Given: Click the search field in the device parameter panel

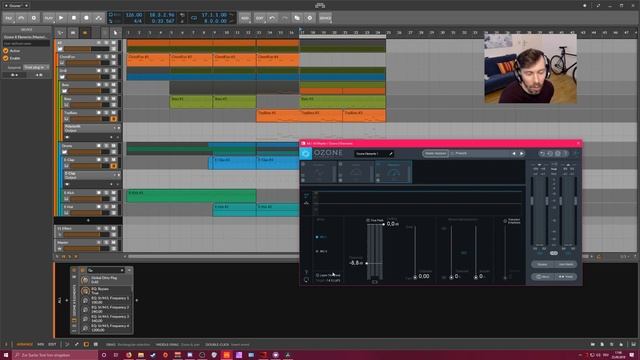Looking at the screenshot, I should click(105, 270).
